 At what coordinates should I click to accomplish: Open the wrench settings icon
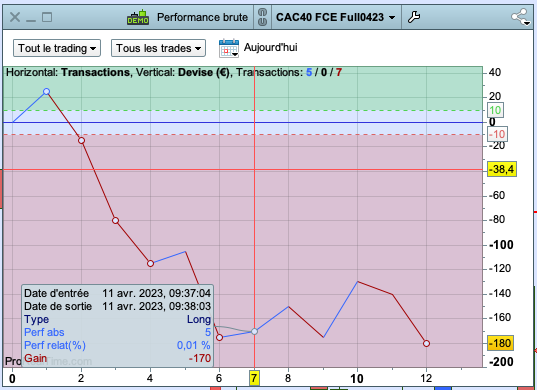point(414,17)
